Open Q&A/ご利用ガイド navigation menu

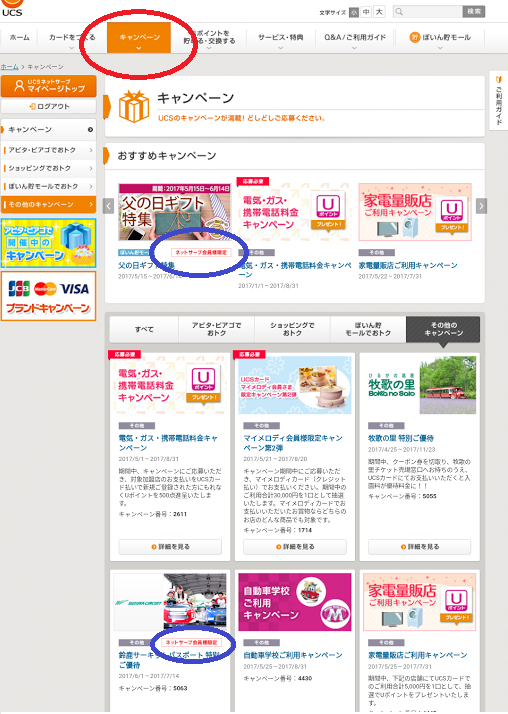coord(355,38)
